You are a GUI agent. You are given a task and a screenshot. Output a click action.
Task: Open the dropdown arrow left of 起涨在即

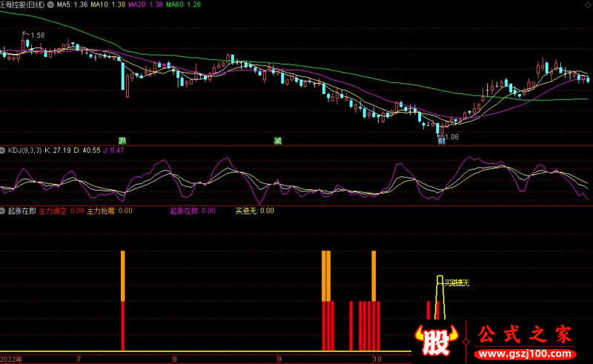(3, 211)
